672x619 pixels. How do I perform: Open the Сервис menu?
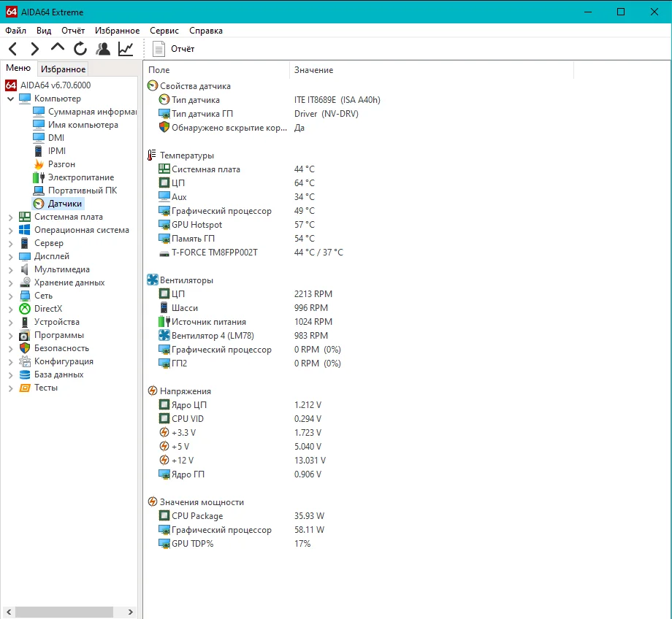(164, 31)
